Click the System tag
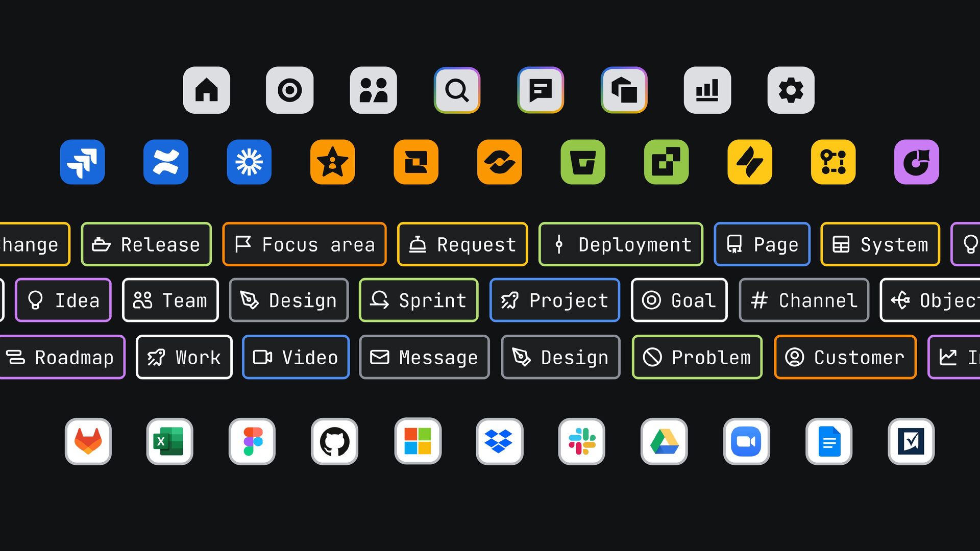Viewport: 980px width, 551px height. click(880, 244)
